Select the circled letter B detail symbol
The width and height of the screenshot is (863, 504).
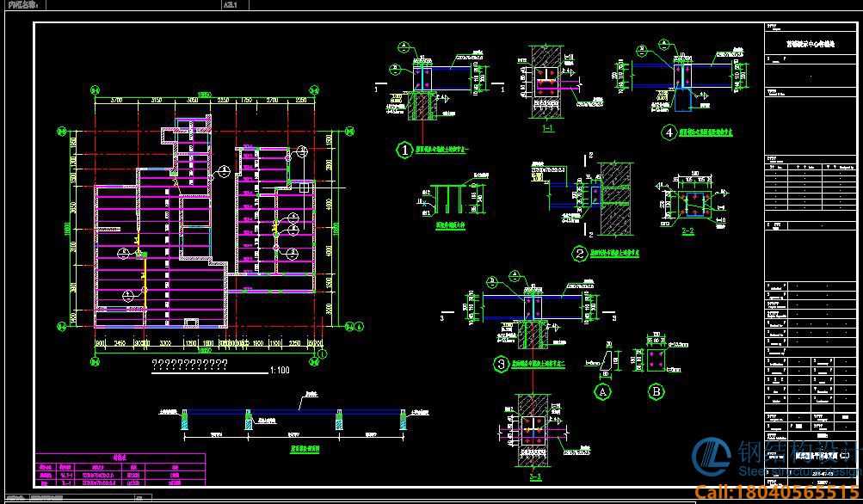tap(656, 390)
